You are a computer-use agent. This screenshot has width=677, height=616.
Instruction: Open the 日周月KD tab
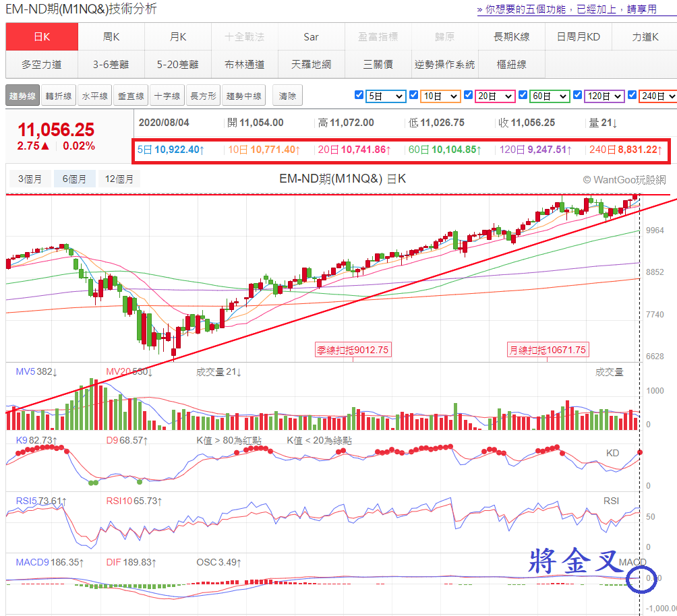[579, 36]
